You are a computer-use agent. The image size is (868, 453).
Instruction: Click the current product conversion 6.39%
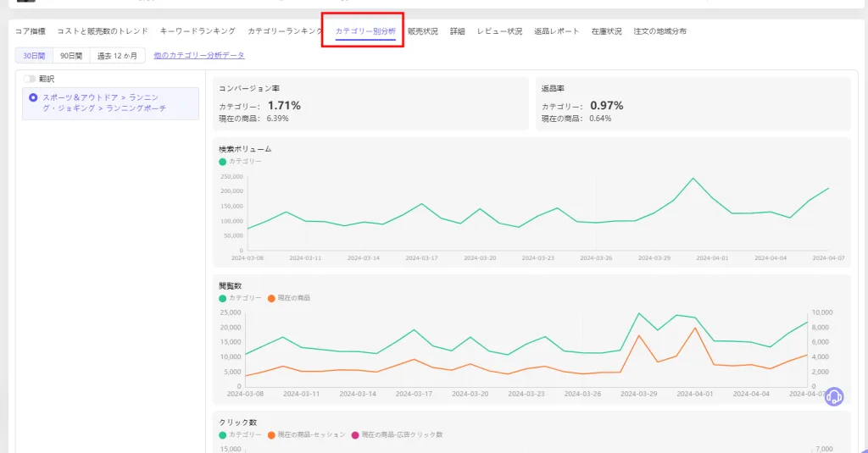tap(277, 119)
